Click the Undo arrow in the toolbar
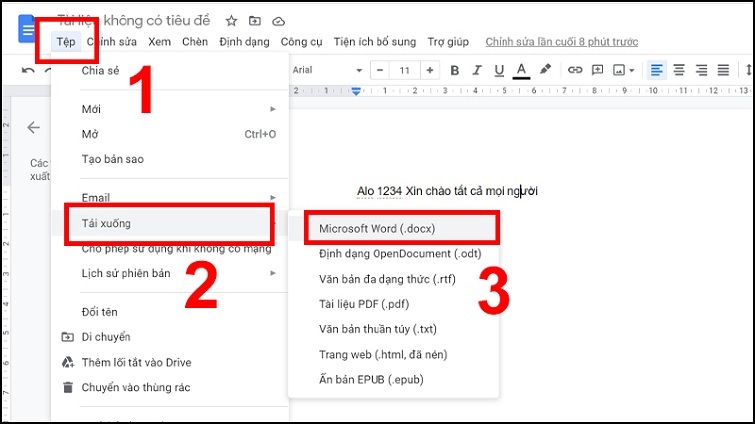Screen dimensions: 755x424 (28, 70)
